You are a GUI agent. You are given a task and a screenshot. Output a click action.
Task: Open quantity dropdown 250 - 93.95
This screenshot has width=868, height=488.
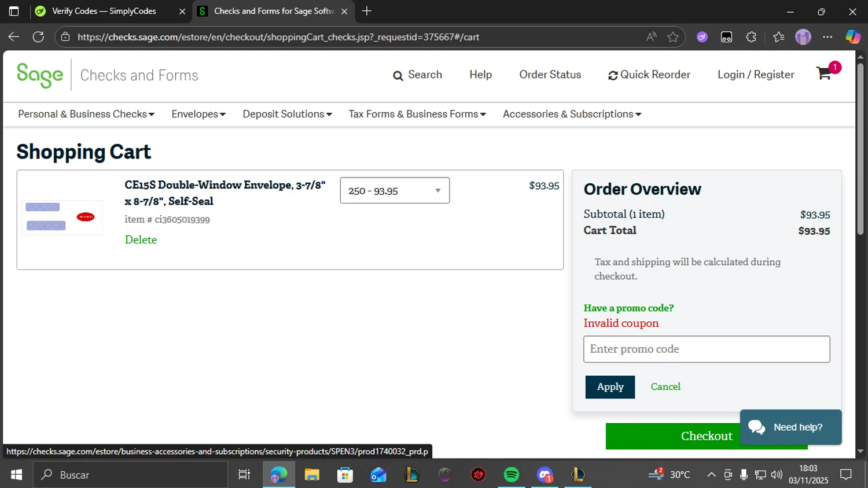click(395, 191)
